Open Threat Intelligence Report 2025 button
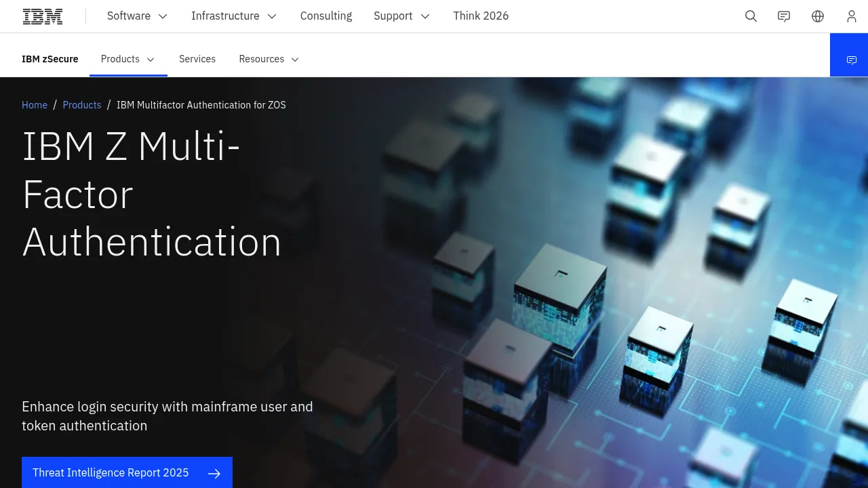The width and height of the screenshot is (868, 488). tap(127, 472)
